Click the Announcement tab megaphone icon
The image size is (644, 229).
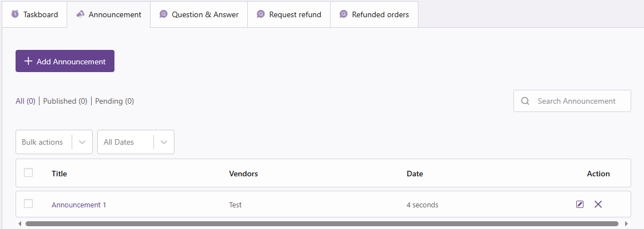[x=81, y=14]
